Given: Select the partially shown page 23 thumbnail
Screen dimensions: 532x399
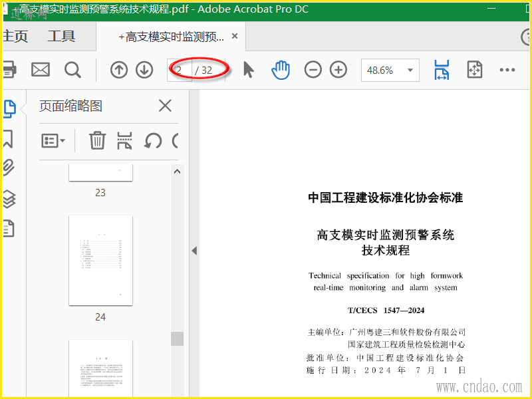Looking at the screenshot, I should coord(101,173).
